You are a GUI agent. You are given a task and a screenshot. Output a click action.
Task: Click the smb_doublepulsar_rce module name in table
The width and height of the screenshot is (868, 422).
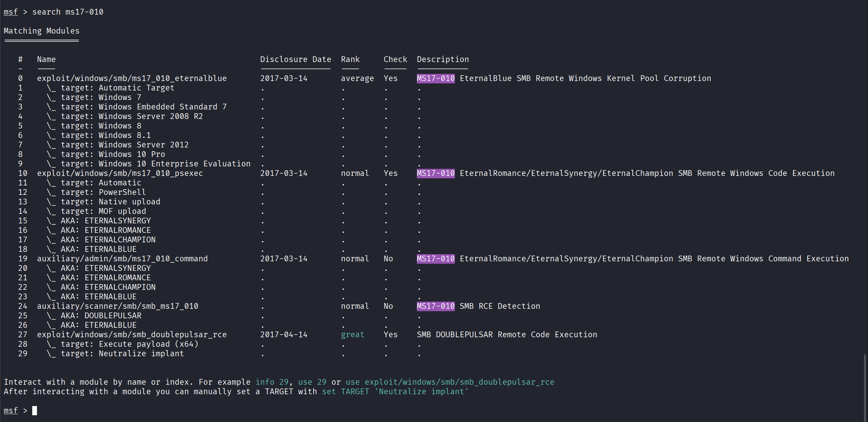pos(132,335)
